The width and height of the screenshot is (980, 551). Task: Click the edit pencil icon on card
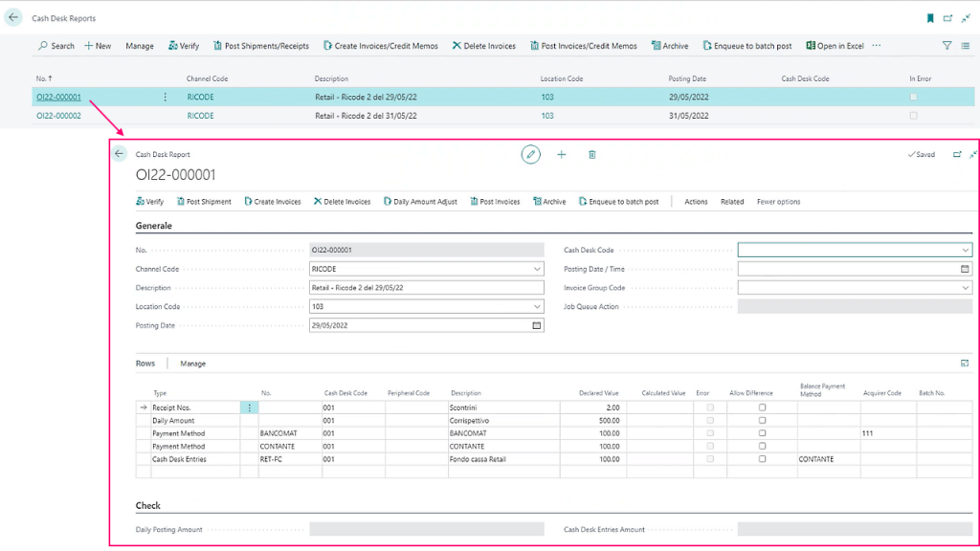pyautogui.click(x=530, y=154)
